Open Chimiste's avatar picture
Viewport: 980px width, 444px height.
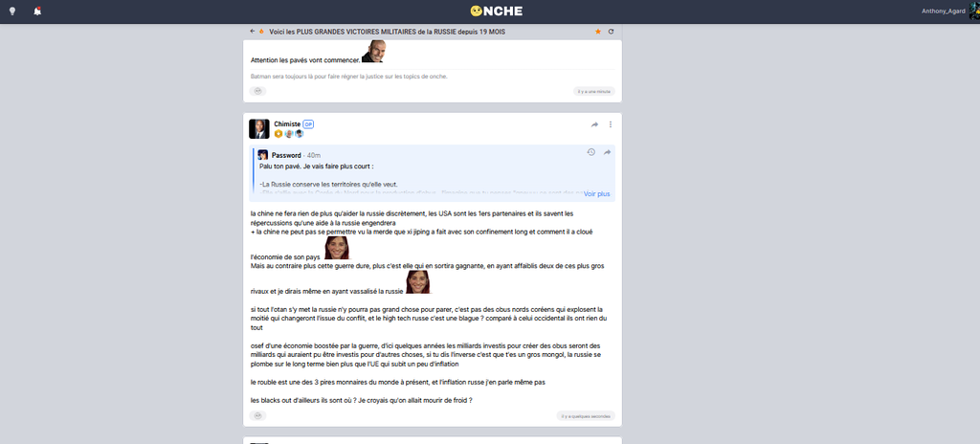point(258,129)
